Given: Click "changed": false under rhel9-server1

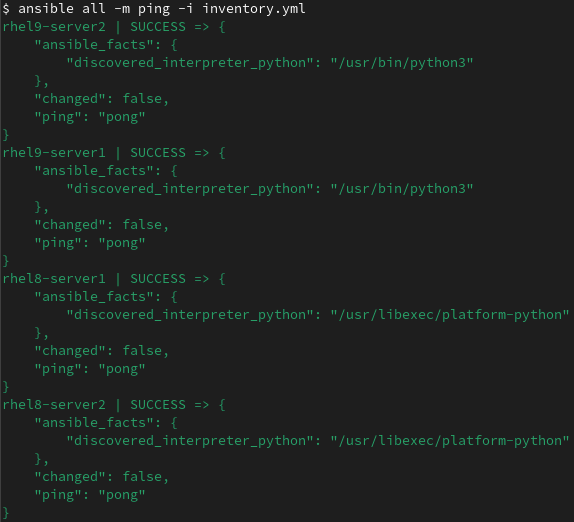Looking at the screenshot, I should tap(101, 225).
